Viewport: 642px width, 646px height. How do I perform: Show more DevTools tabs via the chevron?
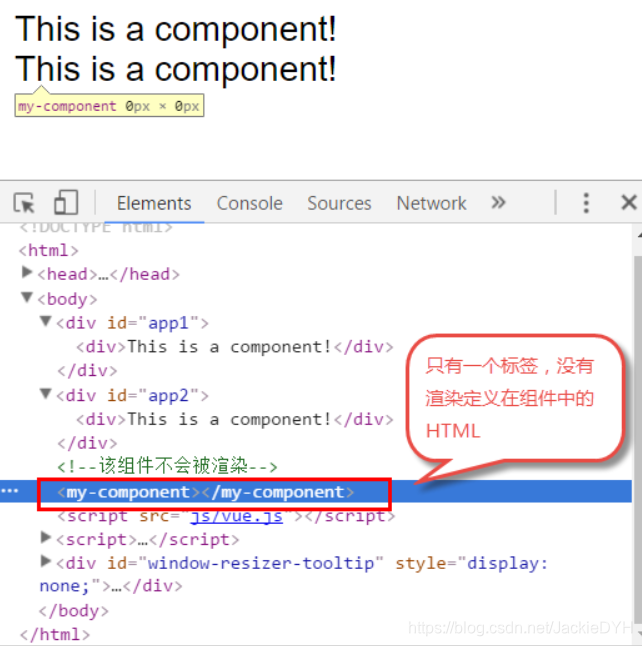point(498,202)
